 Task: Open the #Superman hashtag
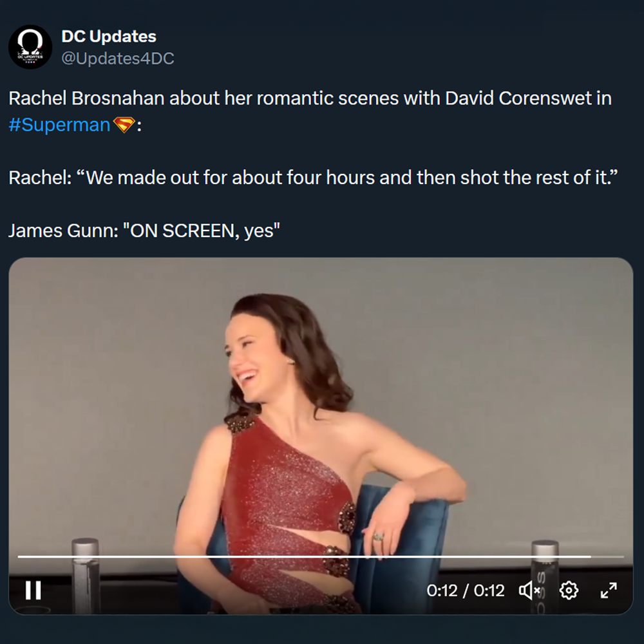click(x=59, y=124)
